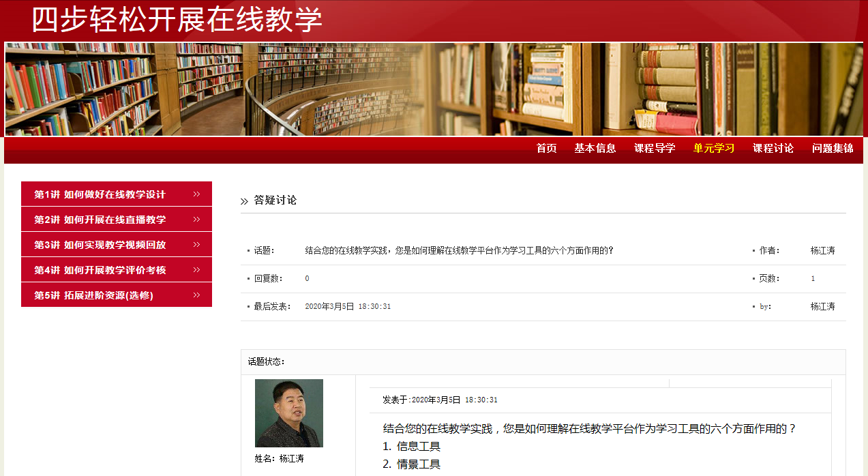Open lecture 第3讲 如何实现教学视频回放

(x=100, y=245)
